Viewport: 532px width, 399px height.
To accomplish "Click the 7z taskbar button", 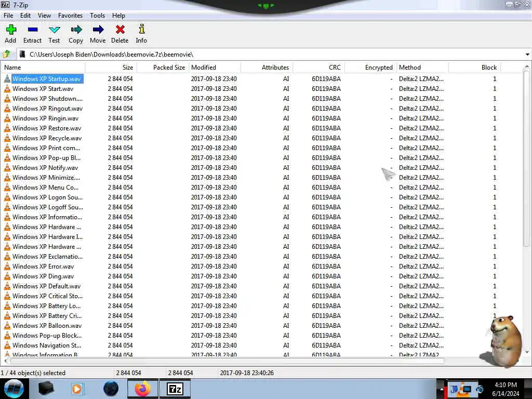I will click(x=175, y=389).
